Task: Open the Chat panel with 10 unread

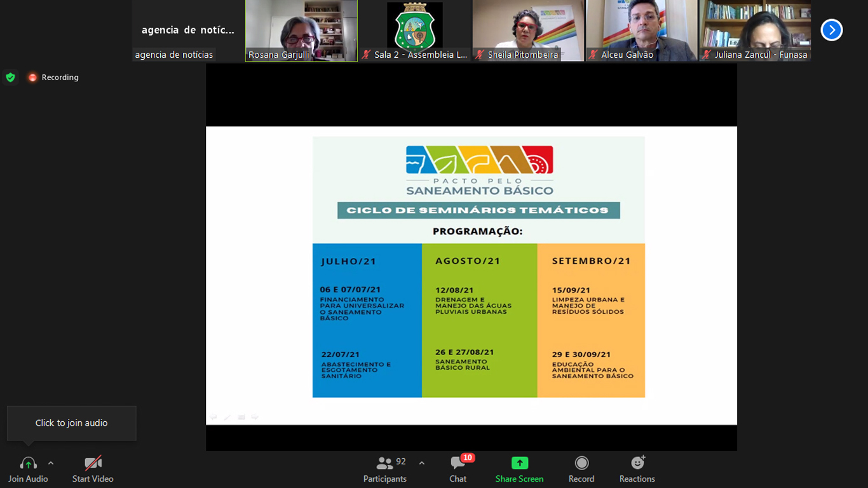Action: (458, 463)
